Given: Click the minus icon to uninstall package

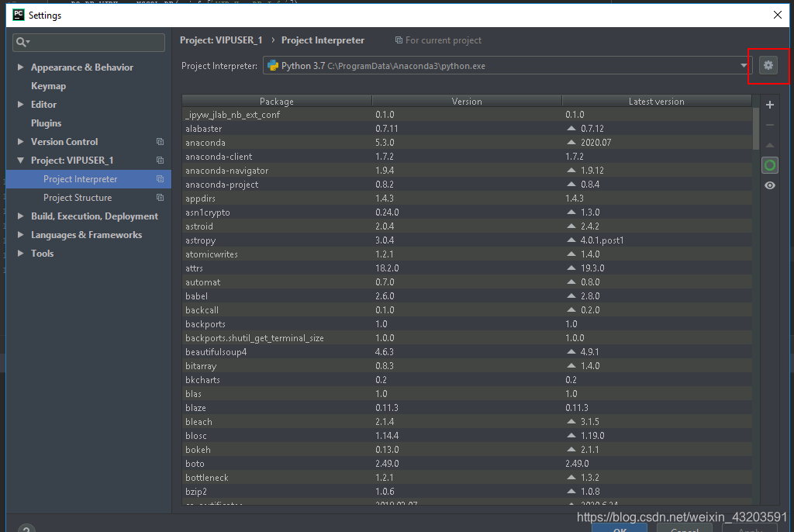Looking at the screenshot, I should tap(770, 125).
